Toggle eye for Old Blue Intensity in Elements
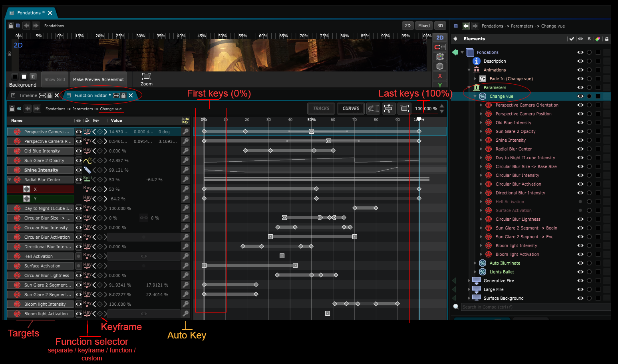Screen dimensions: 618x364 coord(580,123)
